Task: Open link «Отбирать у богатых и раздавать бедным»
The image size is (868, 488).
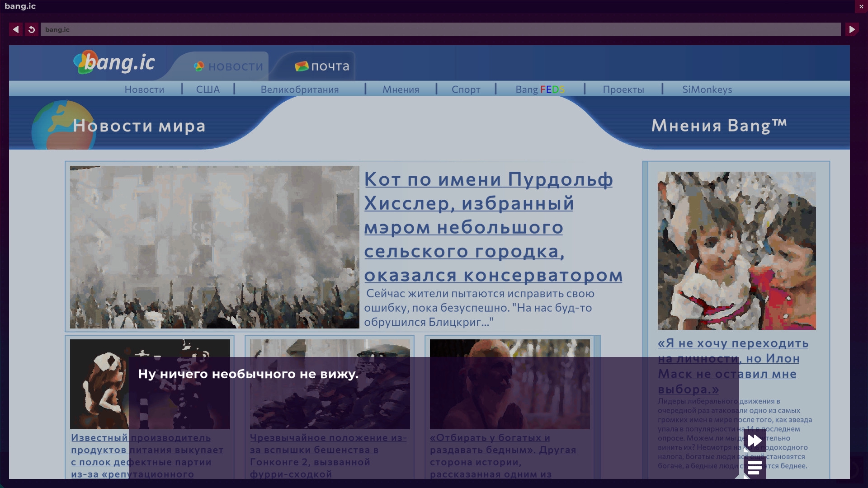Action: pos(503,455)
